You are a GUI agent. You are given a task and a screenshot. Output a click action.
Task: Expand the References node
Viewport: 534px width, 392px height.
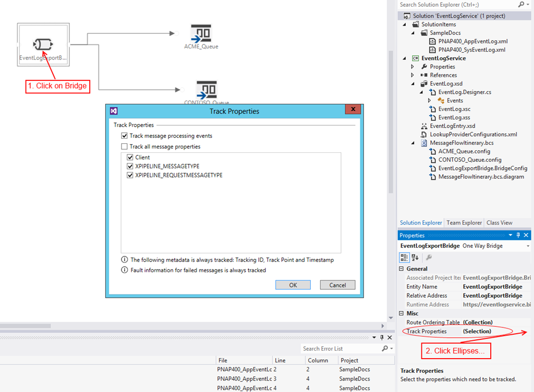(412, 75)
